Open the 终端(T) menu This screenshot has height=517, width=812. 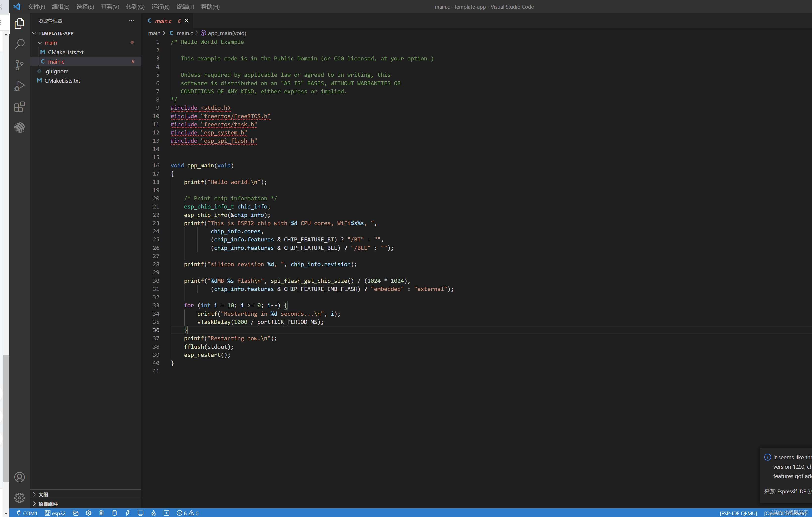click(185, 7)
